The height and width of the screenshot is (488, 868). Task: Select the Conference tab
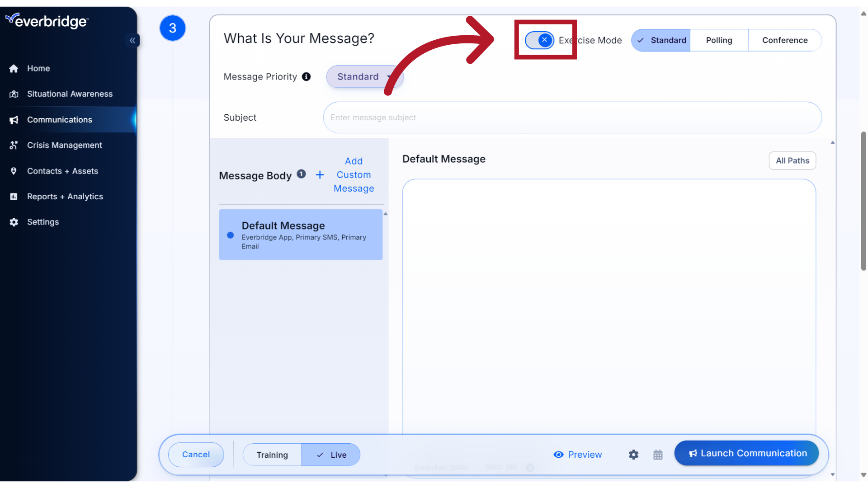point(785,40)
